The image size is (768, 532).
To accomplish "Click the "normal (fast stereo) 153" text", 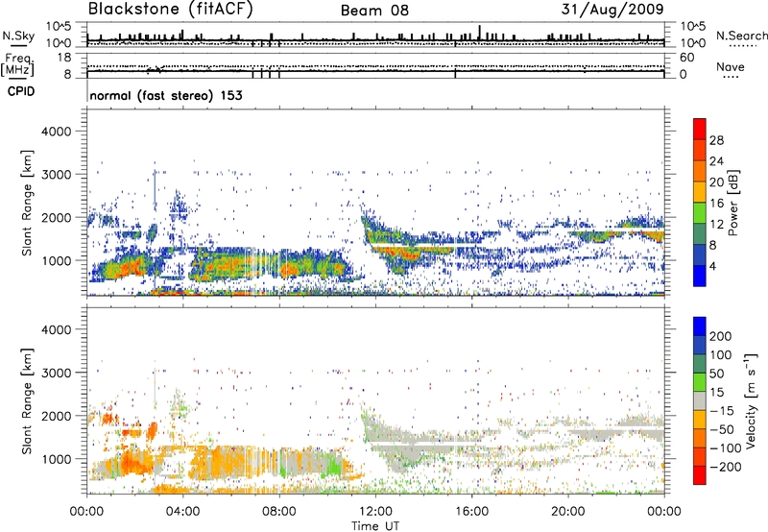I will (166, 95).
